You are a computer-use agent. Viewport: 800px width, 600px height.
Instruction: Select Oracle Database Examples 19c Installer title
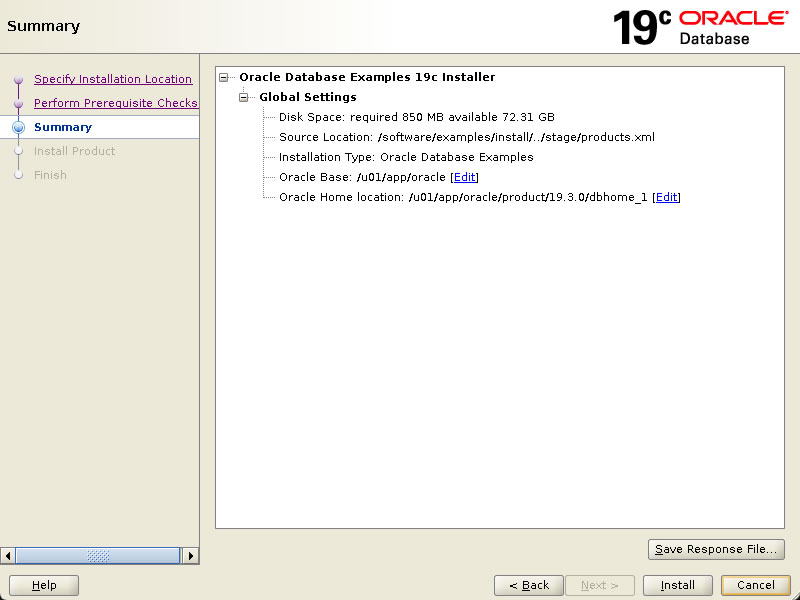(367, 77)
